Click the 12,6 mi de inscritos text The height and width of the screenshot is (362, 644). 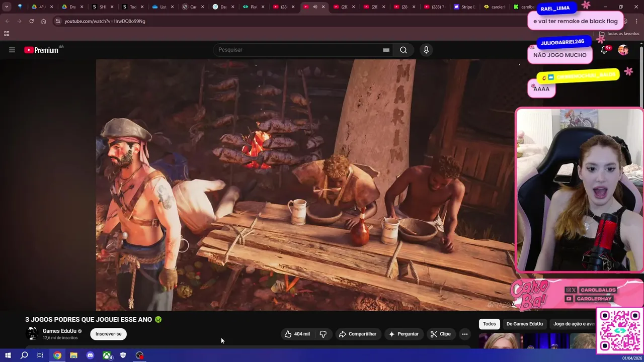60,338
